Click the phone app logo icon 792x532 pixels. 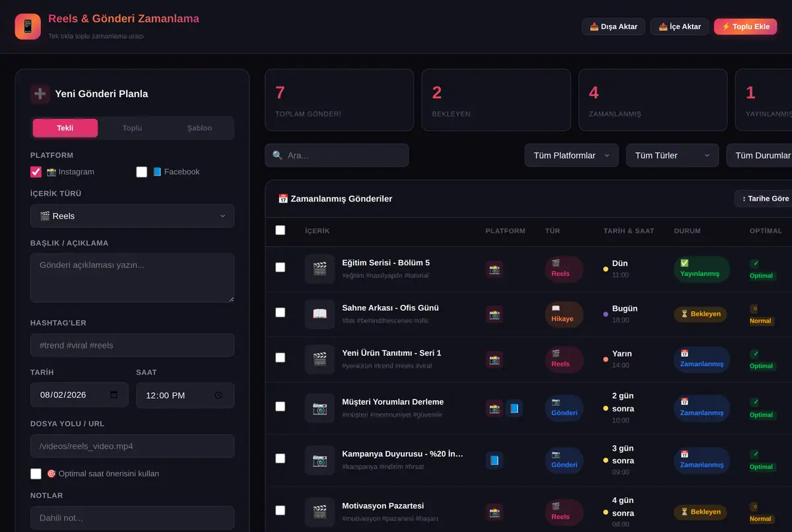tap(28, 26)
